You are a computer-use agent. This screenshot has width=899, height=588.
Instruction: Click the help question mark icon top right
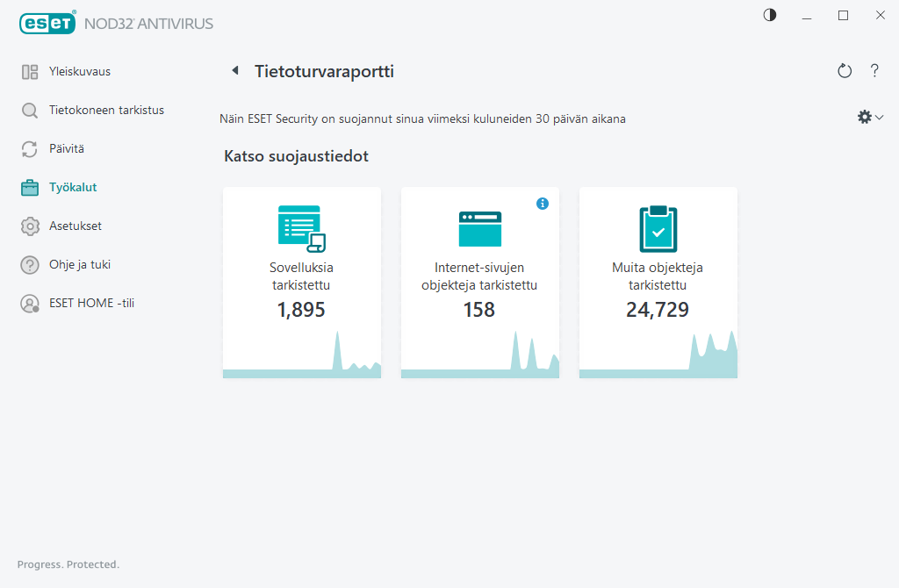point(874,71)
